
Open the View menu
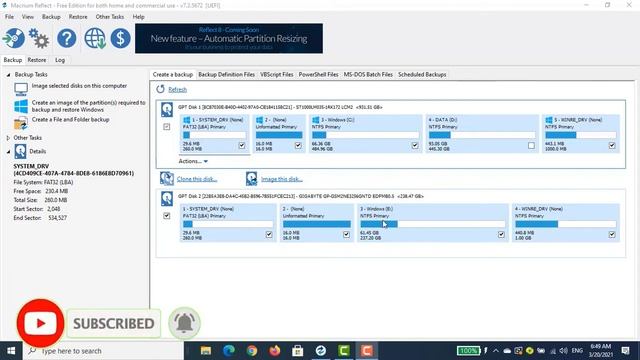pyautogui.click(x=28, y=17)
